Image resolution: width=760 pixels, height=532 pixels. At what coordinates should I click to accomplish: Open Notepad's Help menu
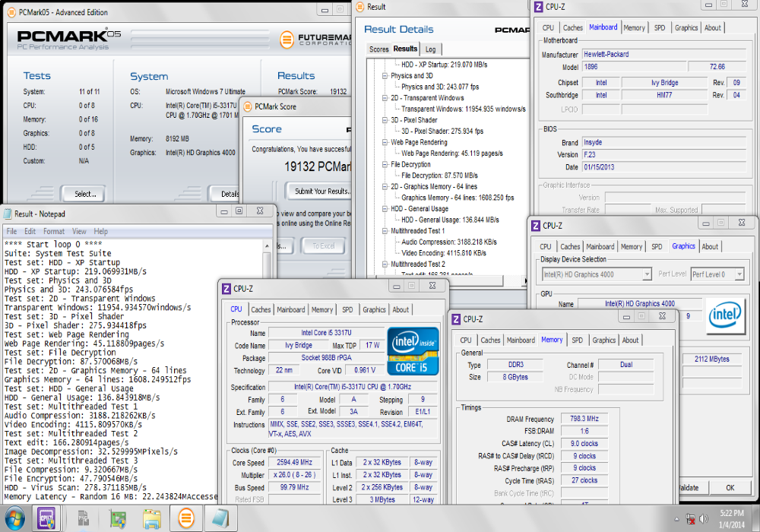click(x=101, y=232)
